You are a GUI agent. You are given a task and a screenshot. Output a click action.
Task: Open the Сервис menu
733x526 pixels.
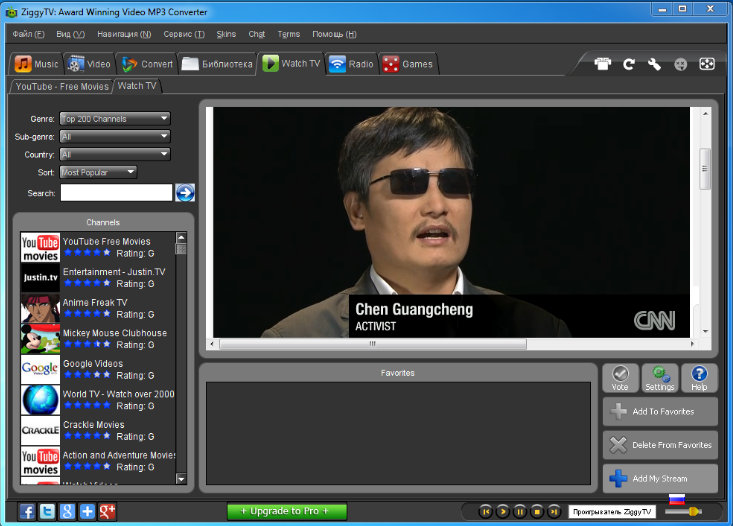pyautogui.click(x=184, y=34)
